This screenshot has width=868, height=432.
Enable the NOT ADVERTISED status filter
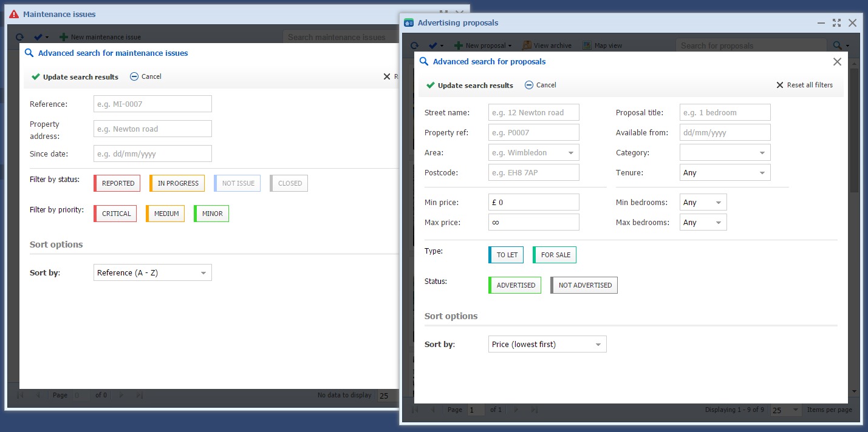(x=584, y=285)
